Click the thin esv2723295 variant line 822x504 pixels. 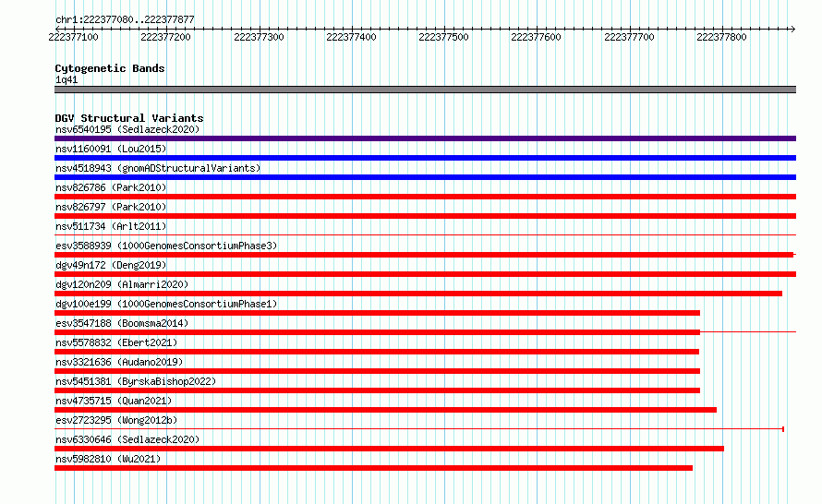point(419,429)
